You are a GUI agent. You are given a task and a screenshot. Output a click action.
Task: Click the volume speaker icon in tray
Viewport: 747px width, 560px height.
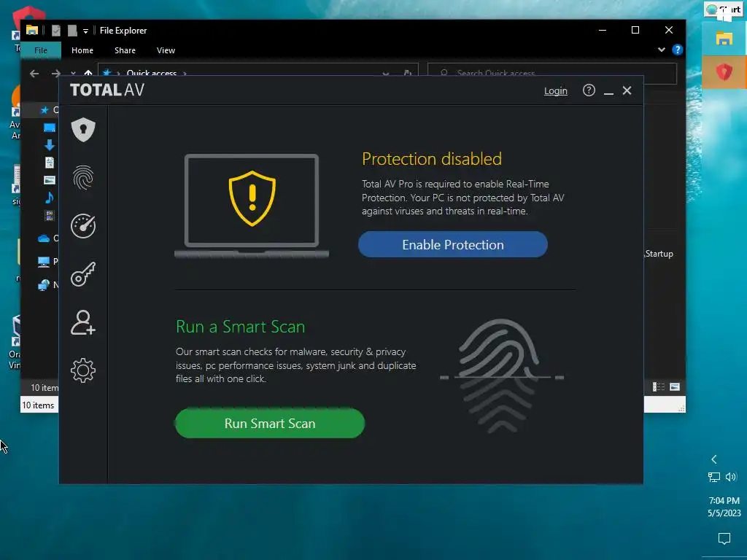(731, 477)
